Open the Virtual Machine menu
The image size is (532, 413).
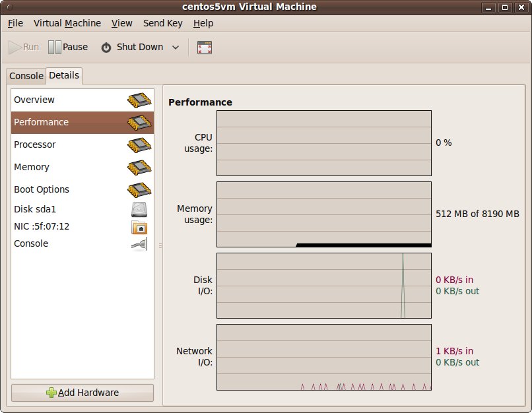[x=67, y=23]
